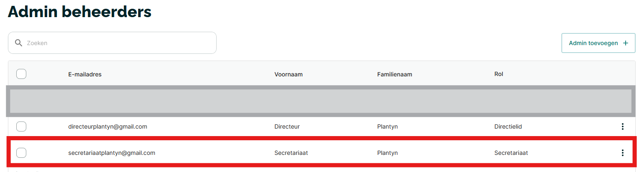The height and width of the screenshot is (172, 644).
Task: Select the secretariaatplantyn@gmail.com email address
Action: tap(111, 153)
